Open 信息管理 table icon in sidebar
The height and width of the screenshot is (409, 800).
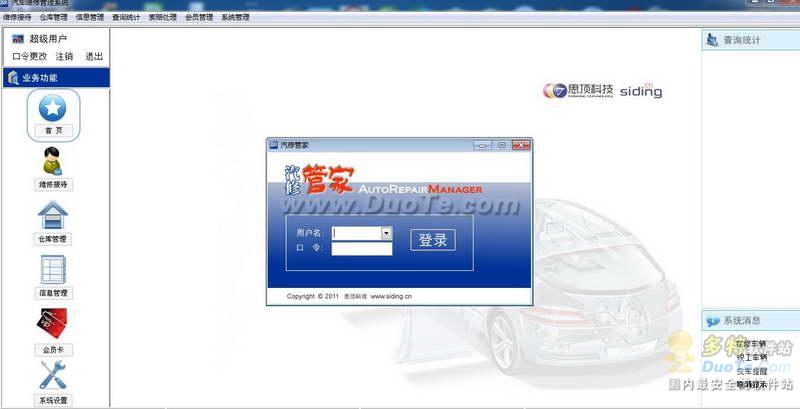click(x=53, y=269)
